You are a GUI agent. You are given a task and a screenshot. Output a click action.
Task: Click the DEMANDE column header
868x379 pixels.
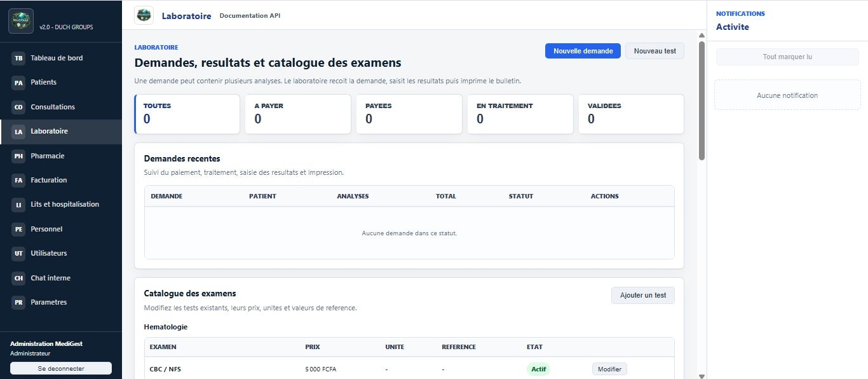click(166, 196)
